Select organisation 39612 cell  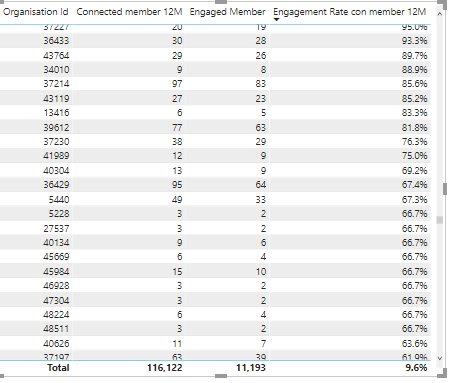pyautogui.click(x=56, y=127)
